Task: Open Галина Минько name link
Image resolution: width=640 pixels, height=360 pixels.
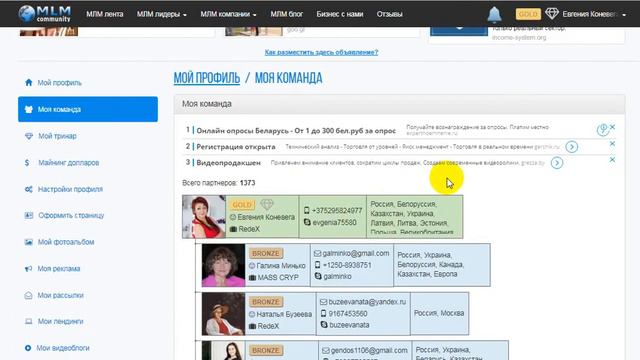Action: click(x=281, y=265)
